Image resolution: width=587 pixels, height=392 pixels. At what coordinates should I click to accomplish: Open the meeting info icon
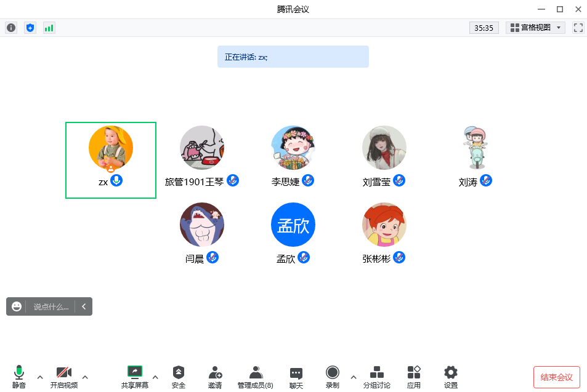tap(11, 28)
